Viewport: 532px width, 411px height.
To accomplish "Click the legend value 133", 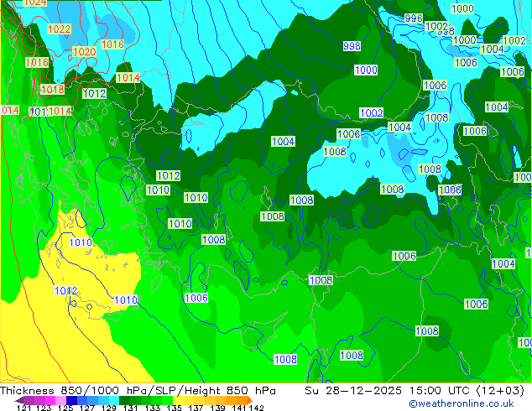I will 153,408.
